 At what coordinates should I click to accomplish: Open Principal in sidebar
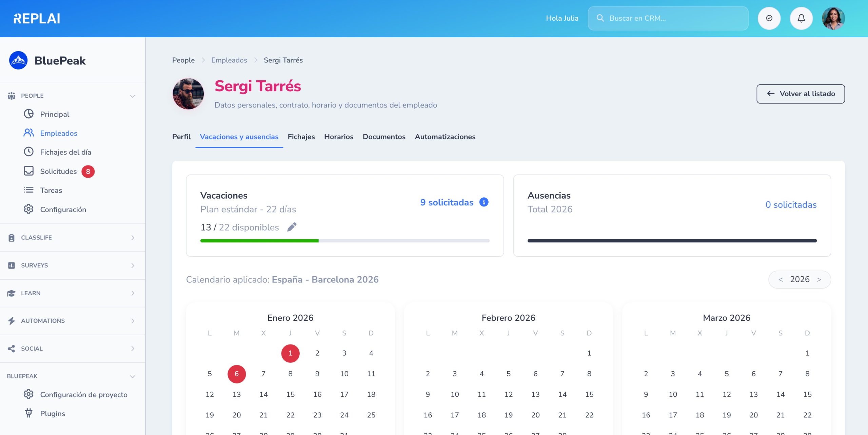(x=55, y=114)
